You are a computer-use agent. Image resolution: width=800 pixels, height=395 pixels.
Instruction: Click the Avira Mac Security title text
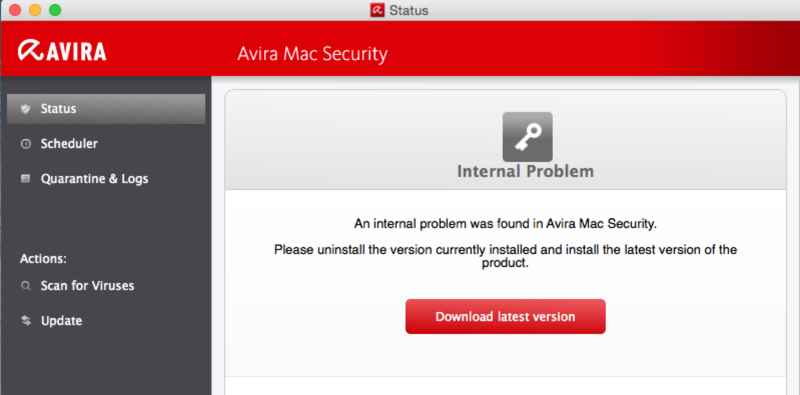click(x=312, y=54)
